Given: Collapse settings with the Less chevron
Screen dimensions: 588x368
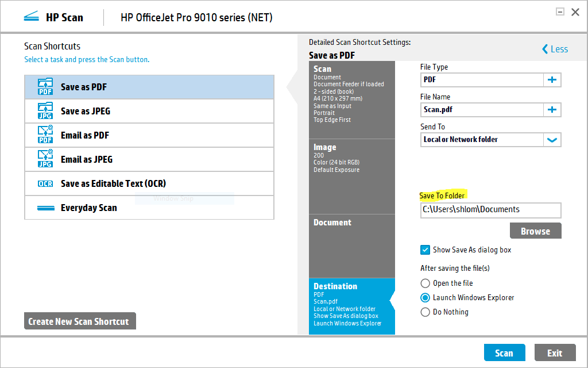Looking at the screenshot, I should pos(554,49).
